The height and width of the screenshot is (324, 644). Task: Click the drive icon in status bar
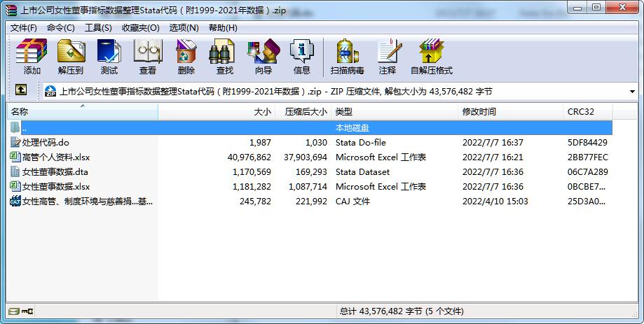click(x=14, y=311)
